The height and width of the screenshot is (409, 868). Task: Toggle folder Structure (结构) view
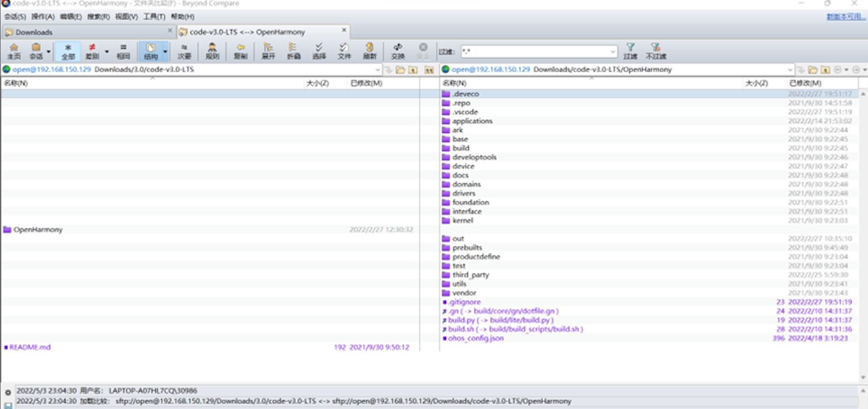(x=151, y=51)
